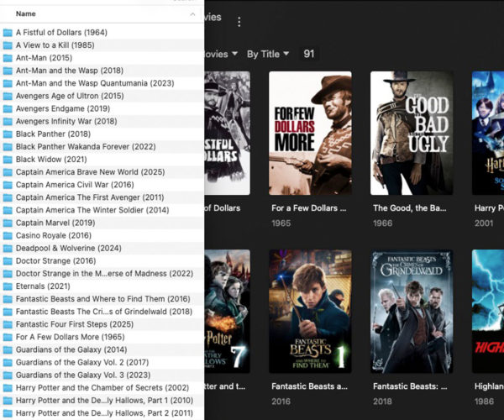Select 'Captain America The First Avenger (2011)'
The image size is (504, 420).
(x=102, y=197)
